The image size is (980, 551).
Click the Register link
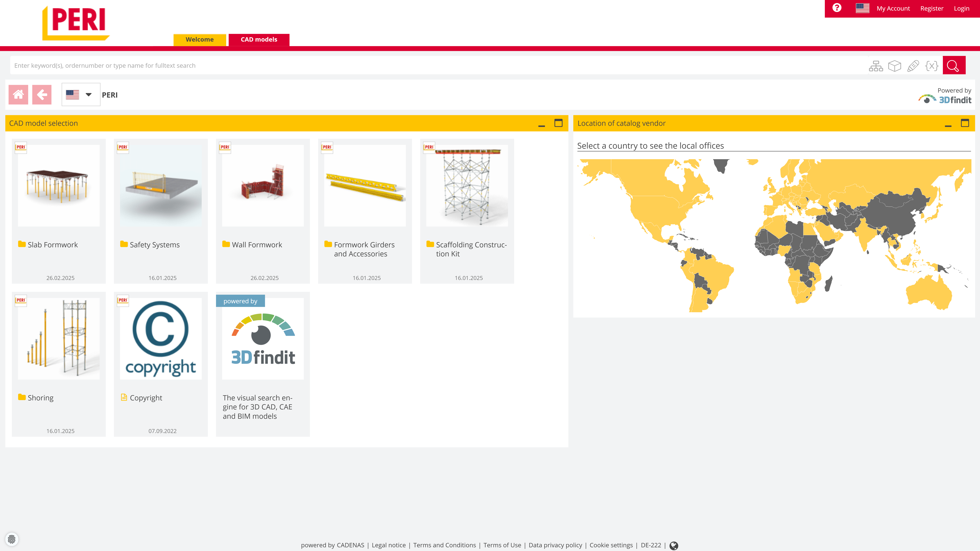pos(932,8)
